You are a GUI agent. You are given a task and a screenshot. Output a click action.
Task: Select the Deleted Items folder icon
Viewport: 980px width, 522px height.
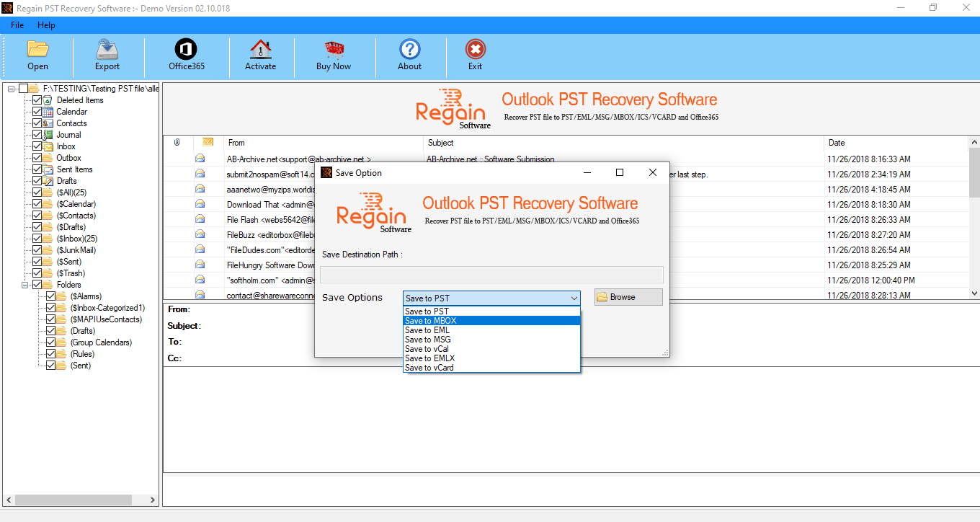(x=49, y=100)
